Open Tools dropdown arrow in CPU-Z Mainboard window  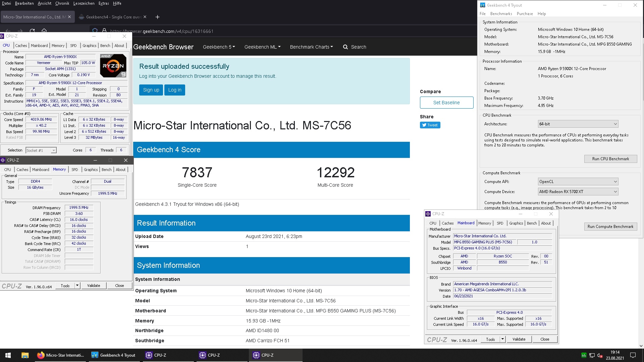click(503, 339)
